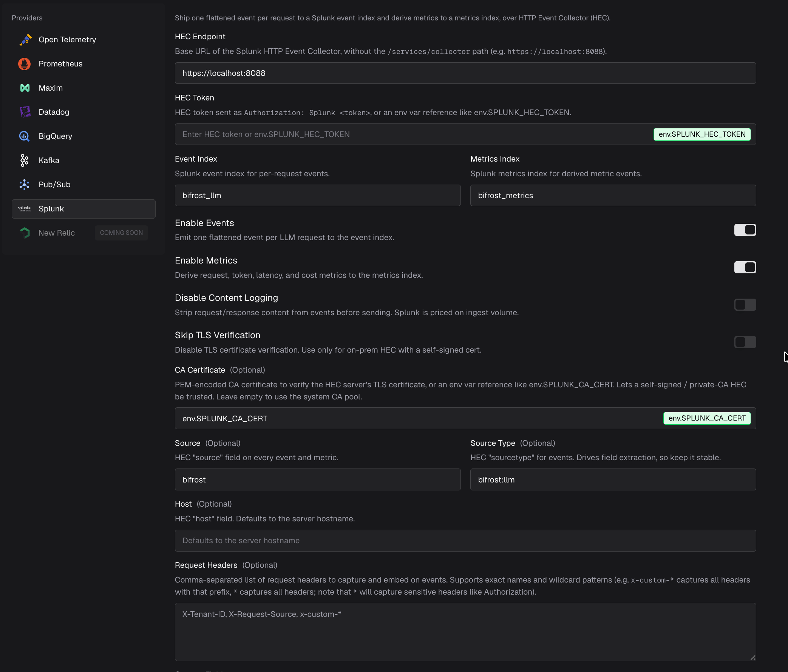
Task: Switch to the Maxim provider
Action: 83,88
